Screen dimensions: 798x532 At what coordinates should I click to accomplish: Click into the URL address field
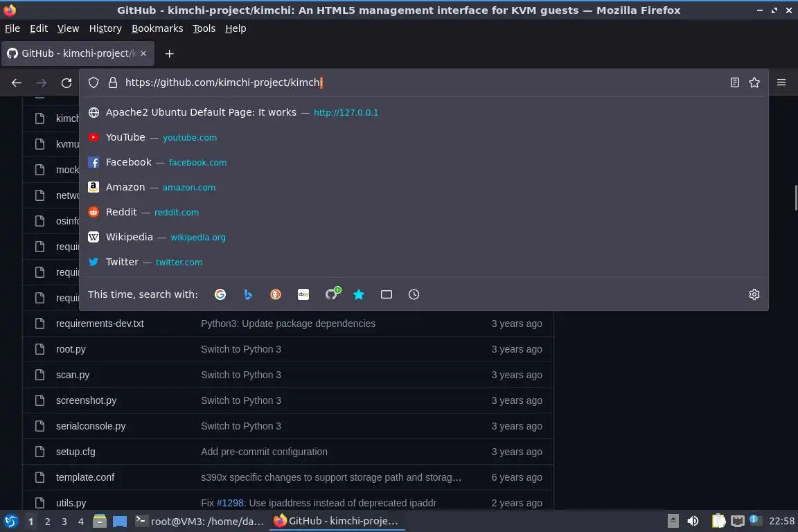pos(423,82)
